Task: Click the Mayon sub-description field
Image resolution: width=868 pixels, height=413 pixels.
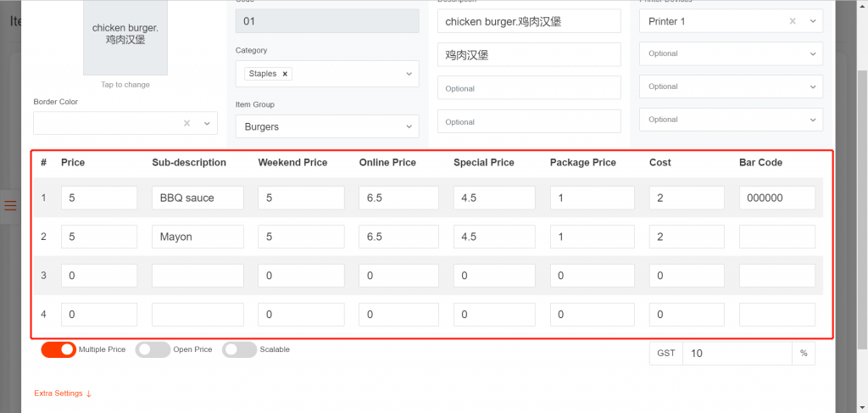Action: [198, 237]
